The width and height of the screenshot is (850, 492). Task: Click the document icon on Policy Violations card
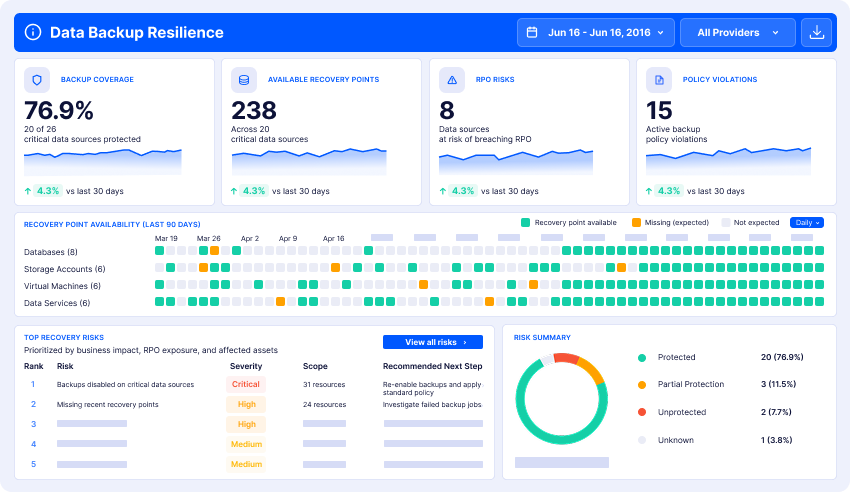(x=659, y=80)
